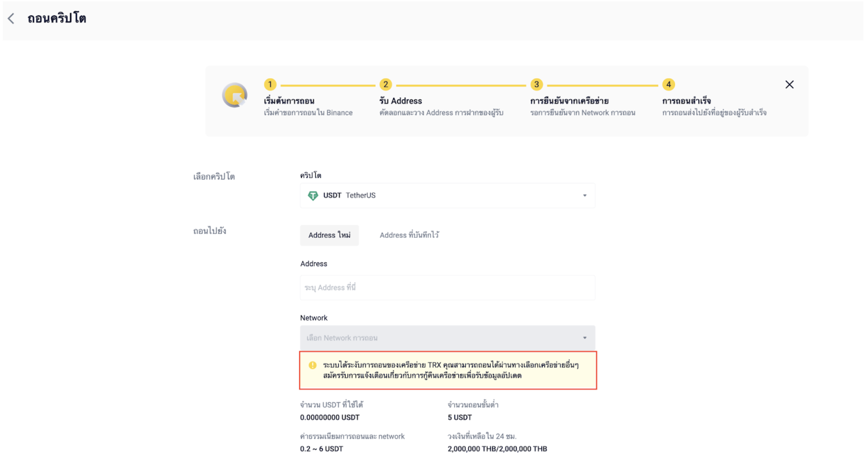Screen dimensions: 868x466
Task: Click step 2 circle รับ Address
Action: click(385, 85)
